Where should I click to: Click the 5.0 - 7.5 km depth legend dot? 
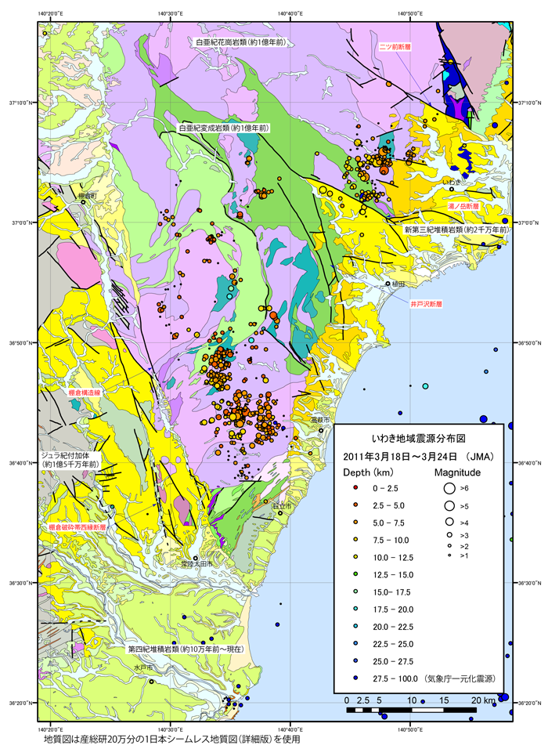355,523
